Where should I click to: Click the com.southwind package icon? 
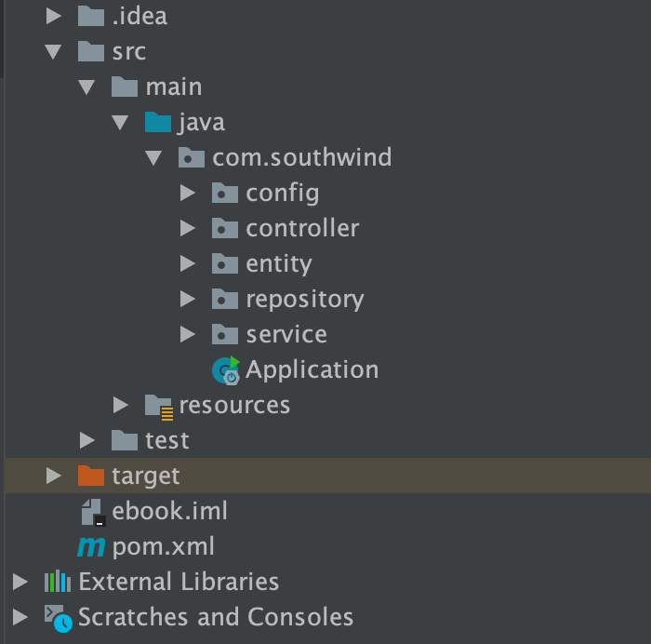pos(192,157)
